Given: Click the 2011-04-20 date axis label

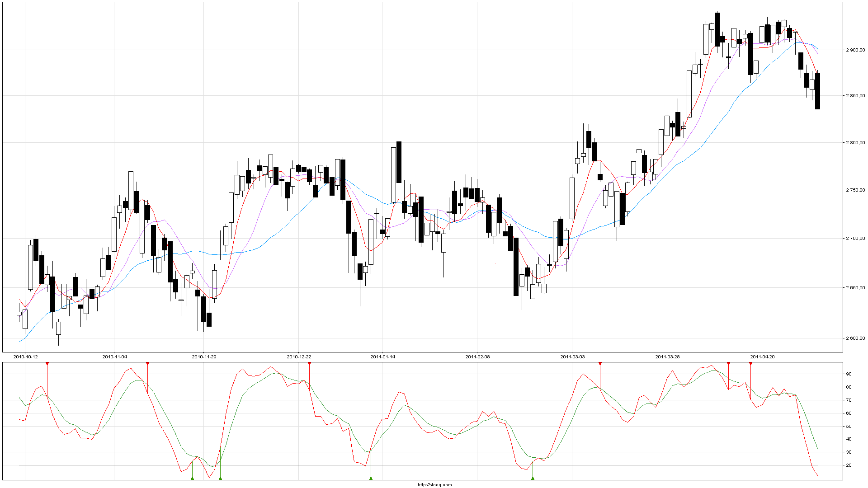Looking at the screenshot, I should [762, 357].
